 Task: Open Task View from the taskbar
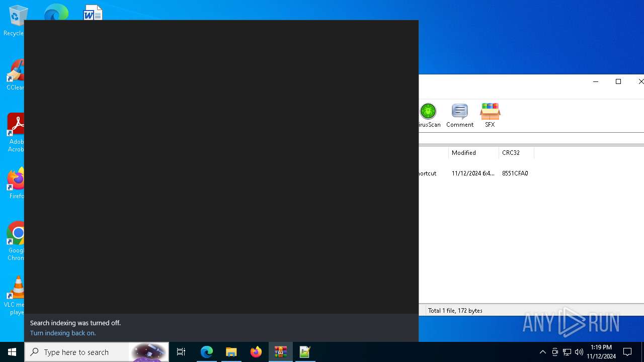click(x=181, y=352)
